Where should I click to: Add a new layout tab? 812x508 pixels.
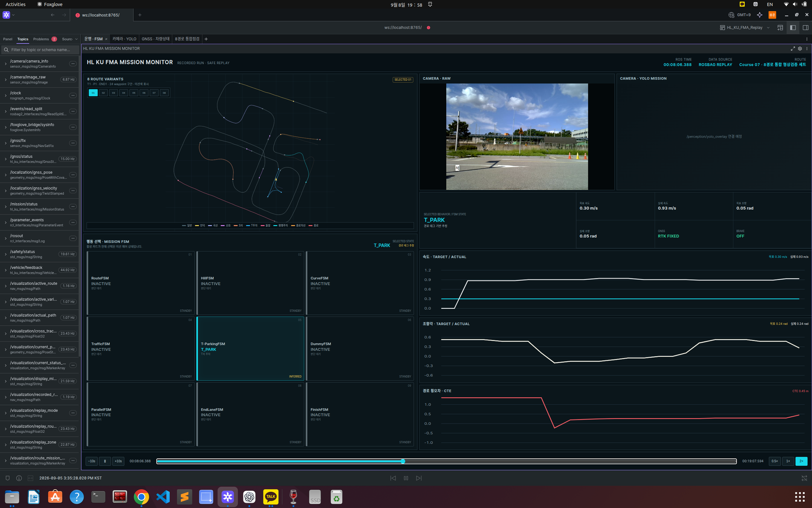click(x=206, y=39)
